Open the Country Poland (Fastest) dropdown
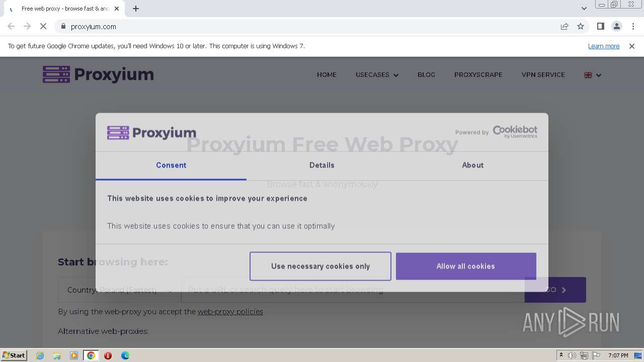Screen dimensions: 644x362 [119, 290]
